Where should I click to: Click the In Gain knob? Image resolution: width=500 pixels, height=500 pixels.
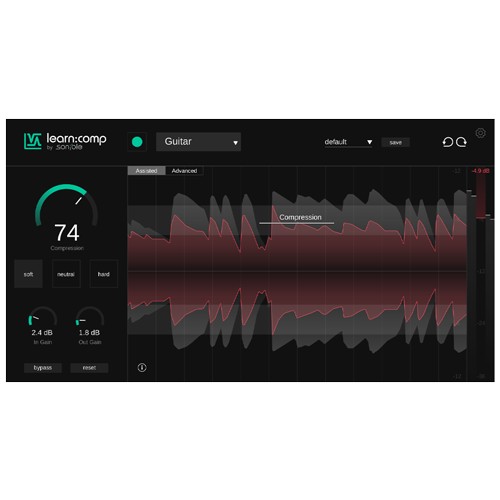pos(43,317)
